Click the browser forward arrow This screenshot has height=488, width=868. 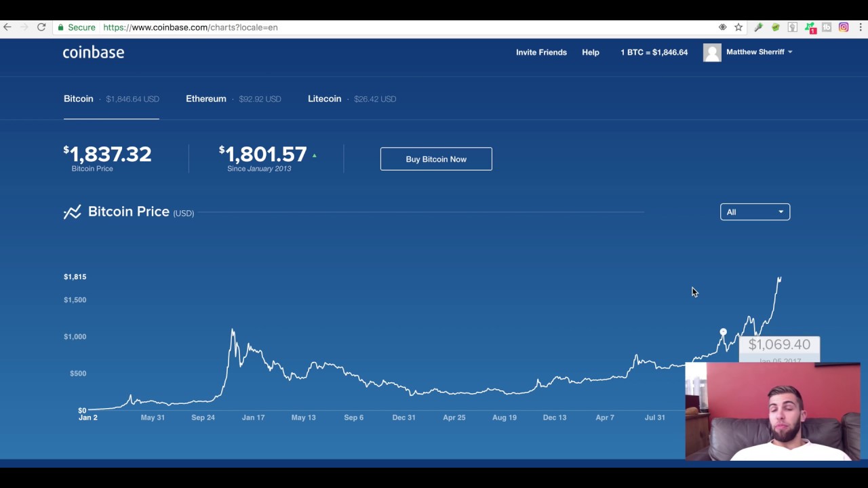[24, 27]
